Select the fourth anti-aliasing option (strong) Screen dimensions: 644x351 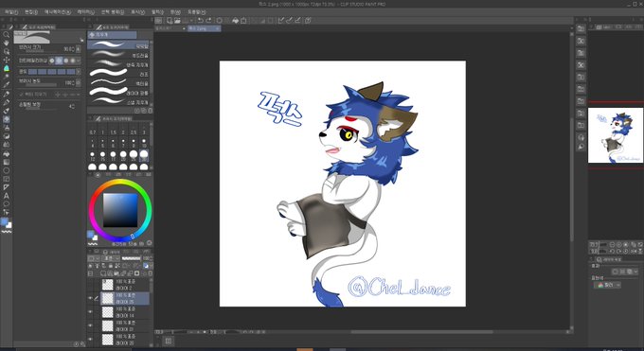click(x=73, y=61)
